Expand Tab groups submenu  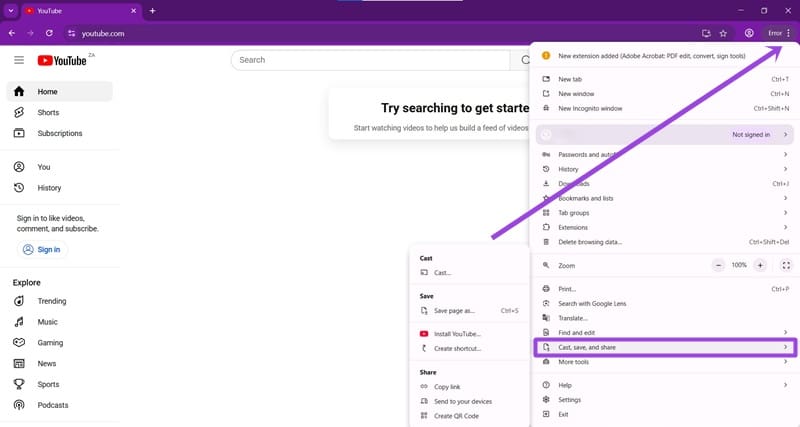click(x=665, y=213)
